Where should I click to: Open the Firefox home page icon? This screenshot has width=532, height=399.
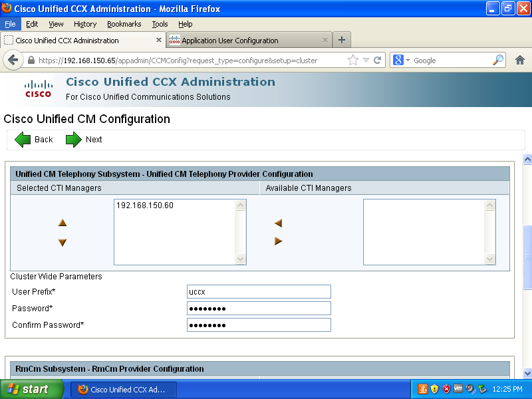[520, 61]
